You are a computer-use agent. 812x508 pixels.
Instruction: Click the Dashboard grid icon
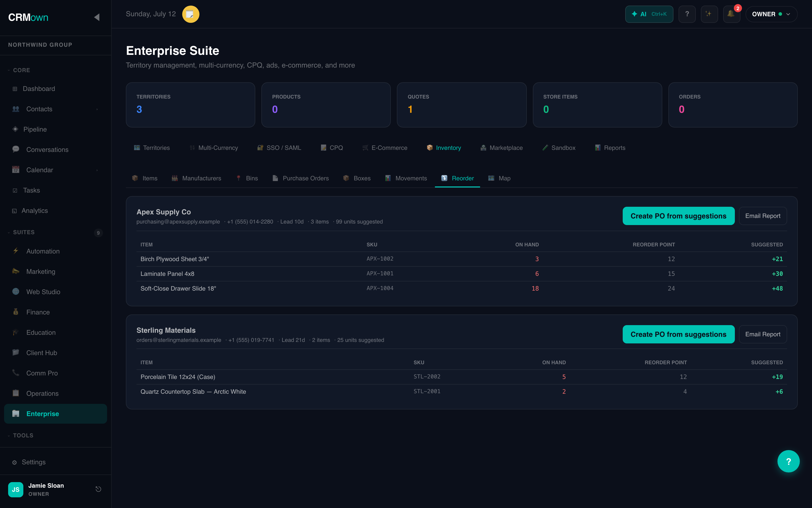pyautogui.click(x=15, y=89)
